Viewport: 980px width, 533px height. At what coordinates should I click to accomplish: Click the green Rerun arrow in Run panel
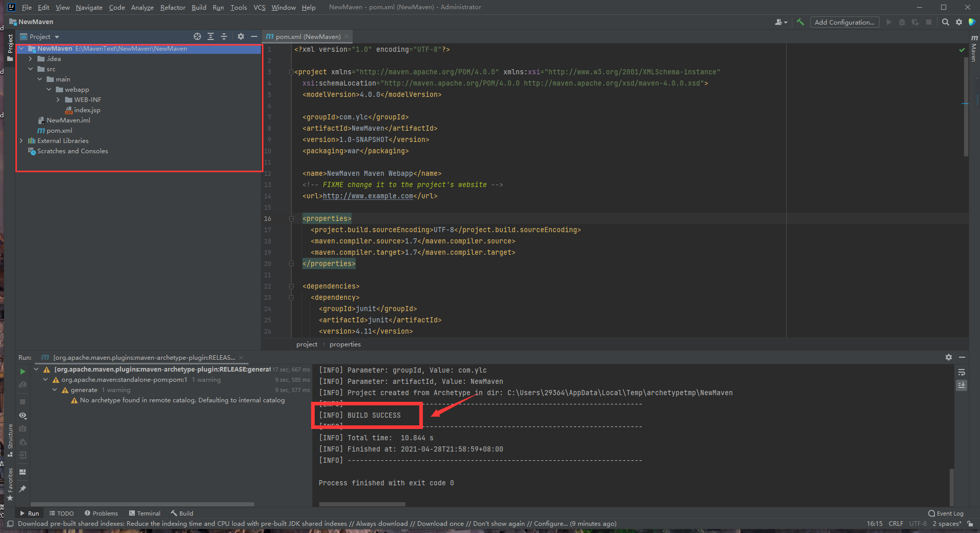[x=23, y=371]
